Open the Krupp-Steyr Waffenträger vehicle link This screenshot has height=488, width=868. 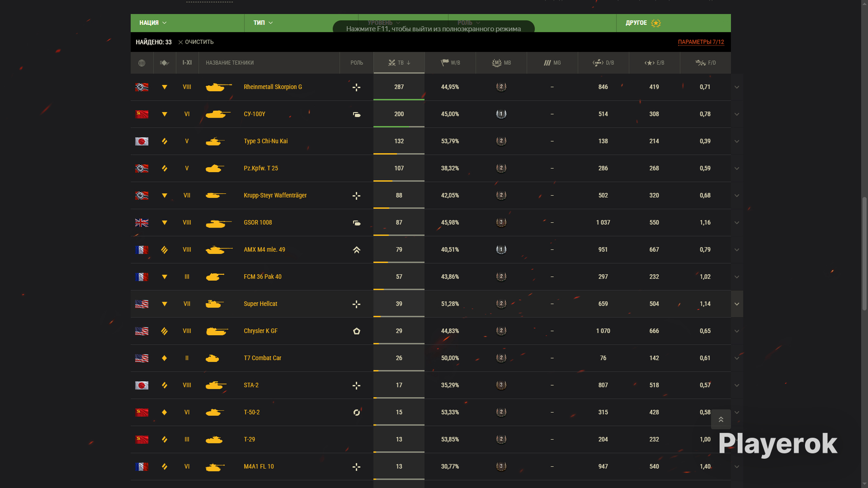click(x=275, y=195)
